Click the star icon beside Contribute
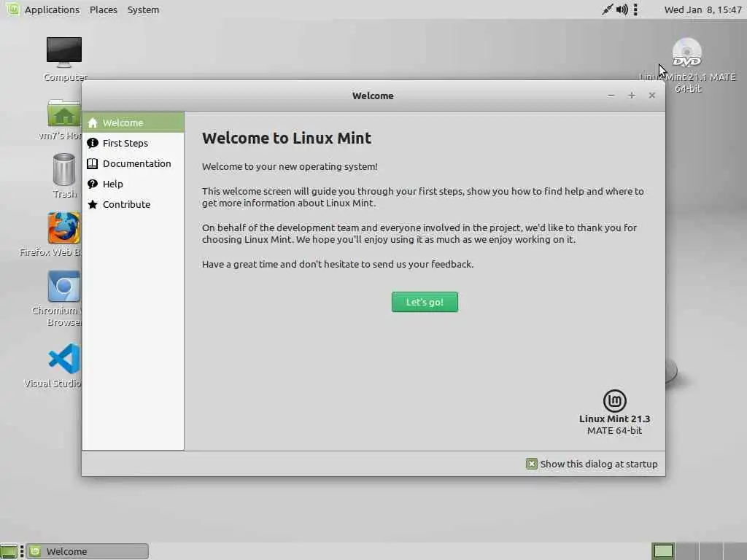 point(93,204)
